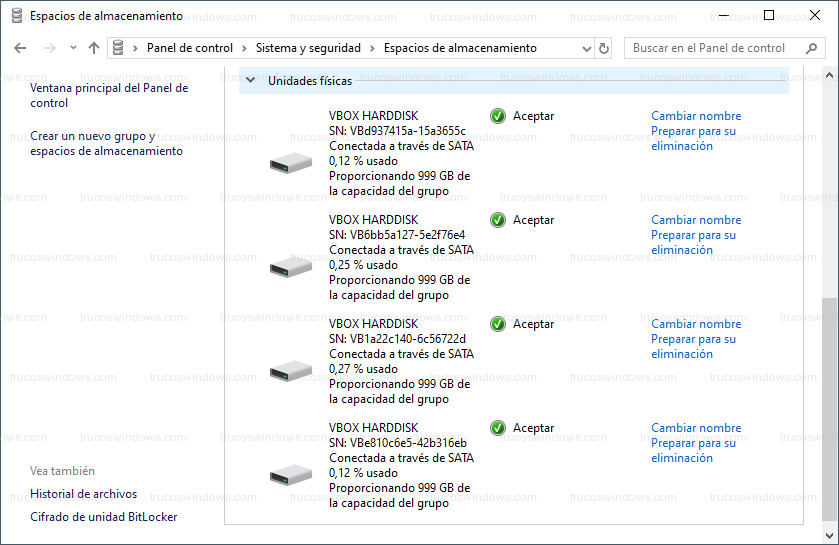Image resolution: width=839 pixels, height=545 pixels.
Task: Expand the arrow after Panel de control breadcrumb
Action: (x=245, y=49)
